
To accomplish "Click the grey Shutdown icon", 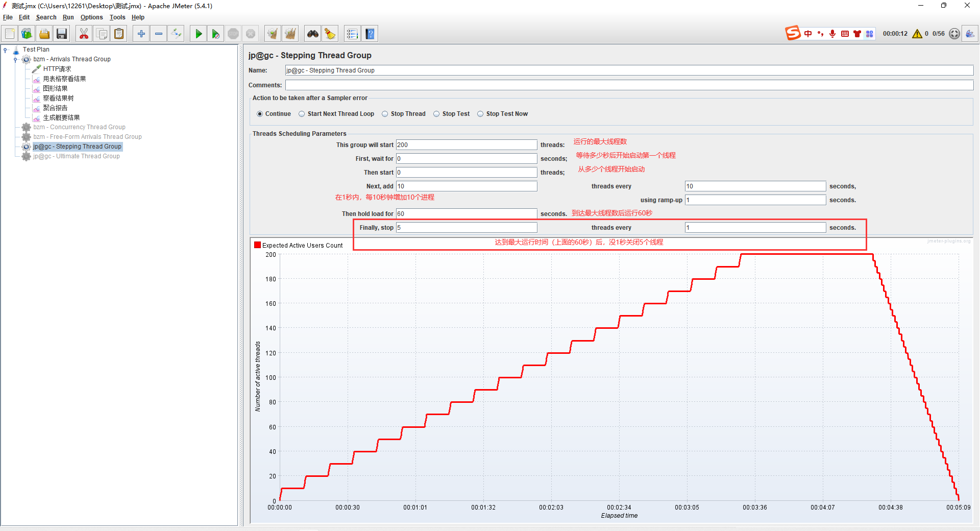I will (x=251, y=34).
